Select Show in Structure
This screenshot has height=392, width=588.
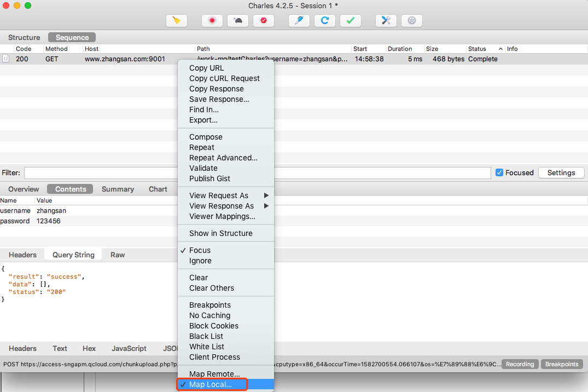pyautogui.click(x=226, y=234)
